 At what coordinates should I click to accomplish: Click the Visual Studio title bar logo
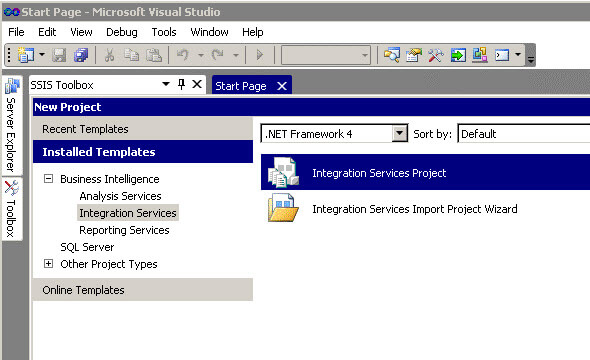click(11, 12)
